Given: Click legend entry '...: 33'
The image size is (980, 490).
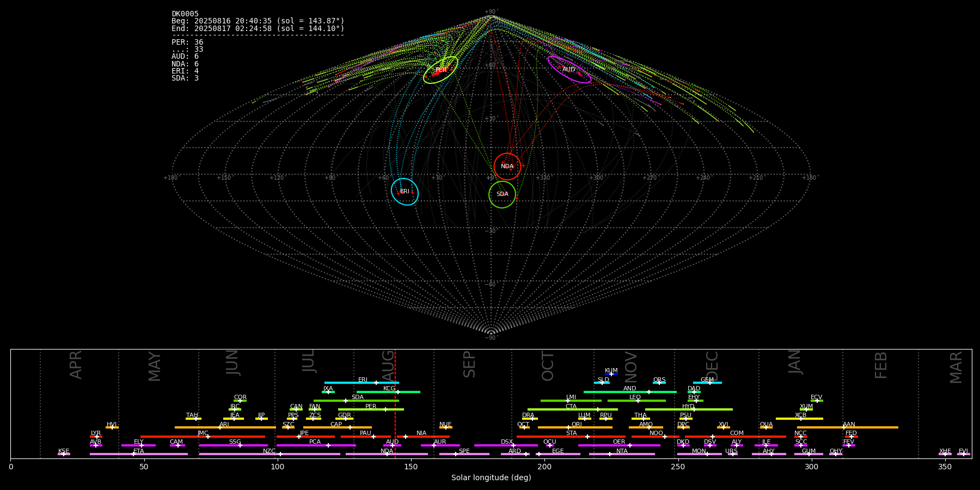Looking at the screenshot, I should (187, 50).
